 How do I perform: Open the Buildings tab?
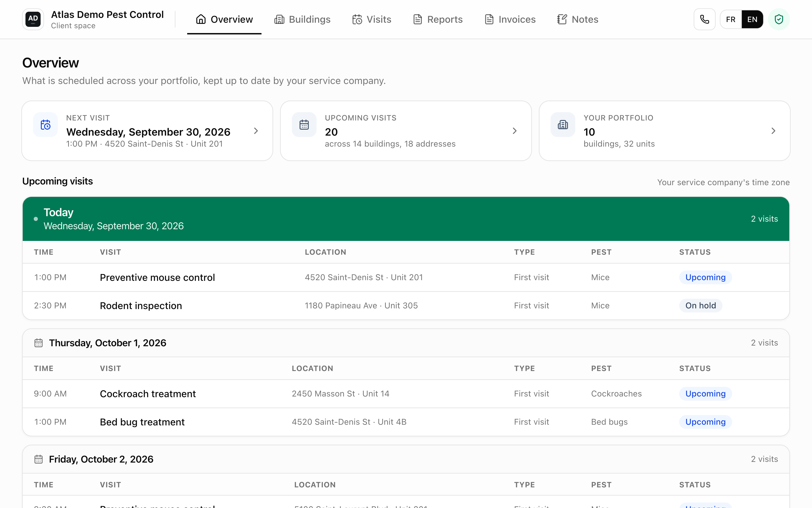point(303,20)
